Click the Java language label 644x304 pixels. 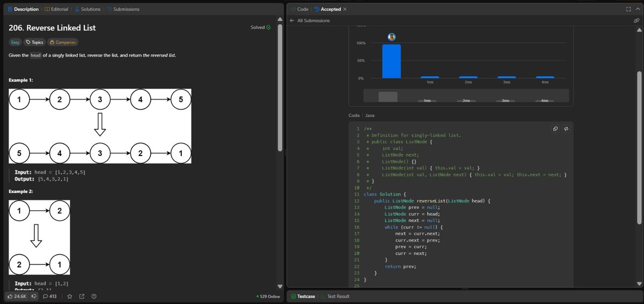(x=370, y=115)
